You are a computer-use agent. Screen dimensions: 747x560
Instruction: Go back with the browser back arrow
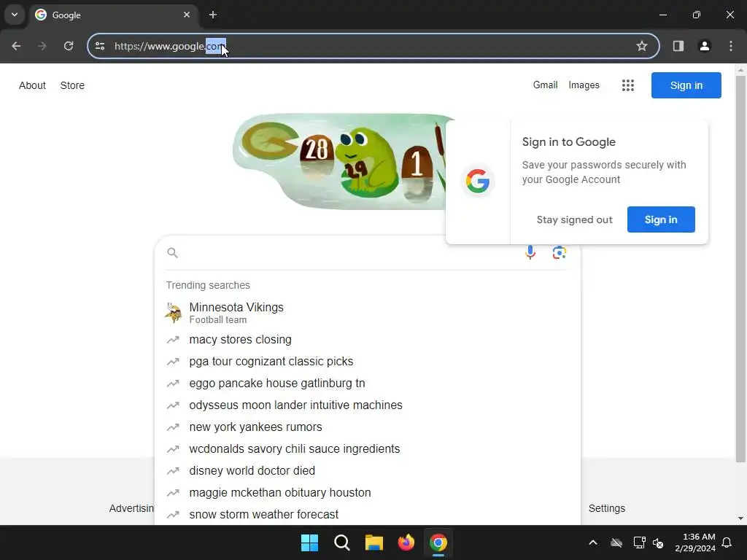tap(16, 46)
